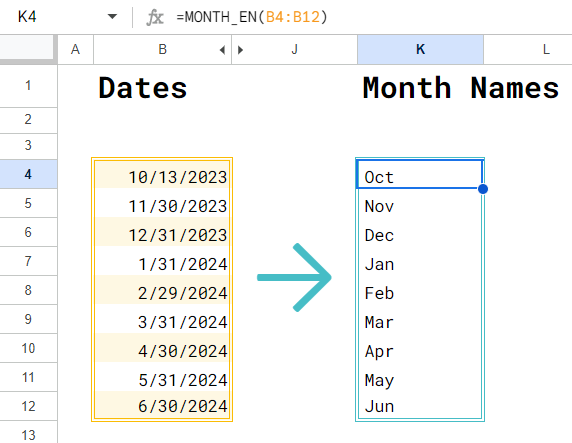Viewport: 572px width, 443px height.
Task: Select the Feb cell
Action: click(420, 290)
